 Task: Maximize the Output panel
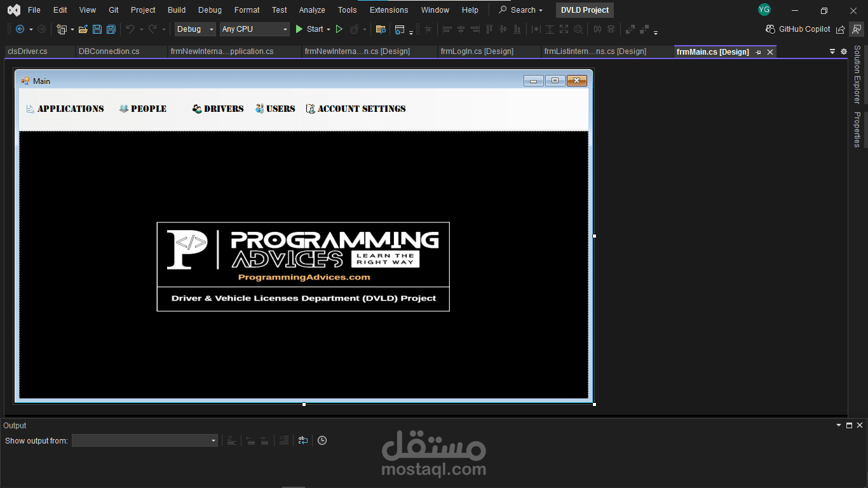850,425
